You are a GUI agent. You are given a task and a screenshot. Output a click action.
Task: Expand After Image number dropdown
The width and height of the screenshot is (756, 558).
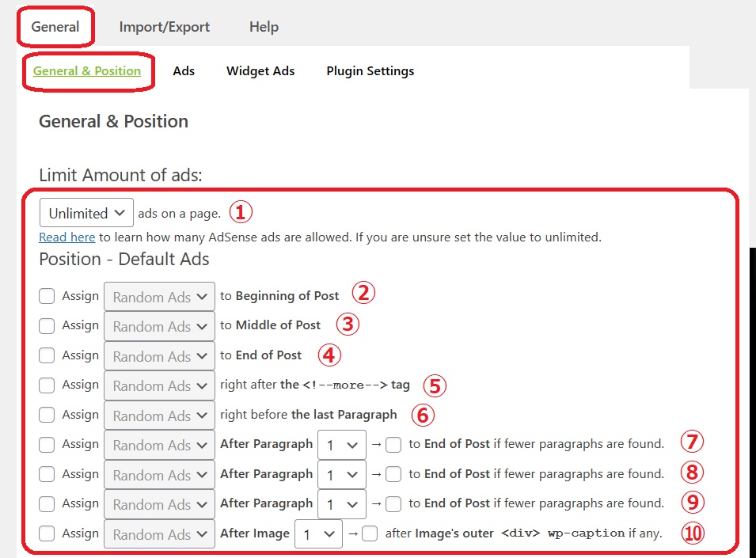[x=319, y=534]
